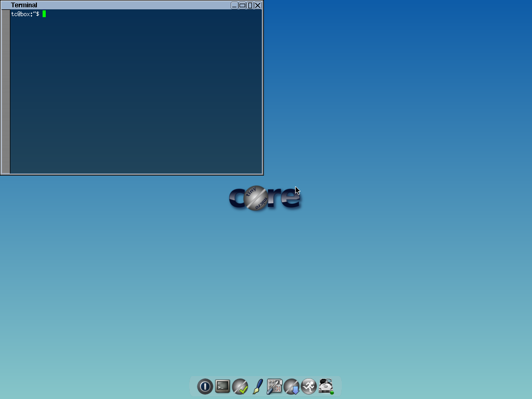This screenshot has height=399, width=532.
Task: Minimize the Terminal window
Action: (x=234, y=5)
